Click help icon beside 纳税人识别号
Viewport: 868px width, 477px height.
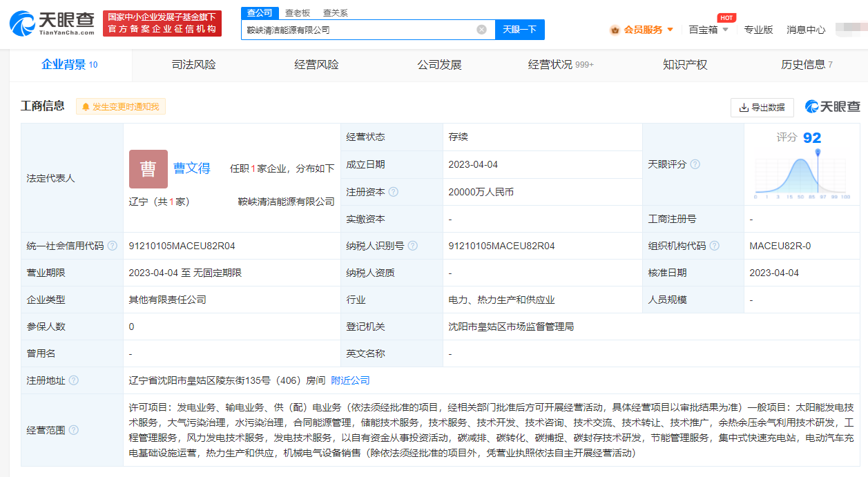point(412,246)
